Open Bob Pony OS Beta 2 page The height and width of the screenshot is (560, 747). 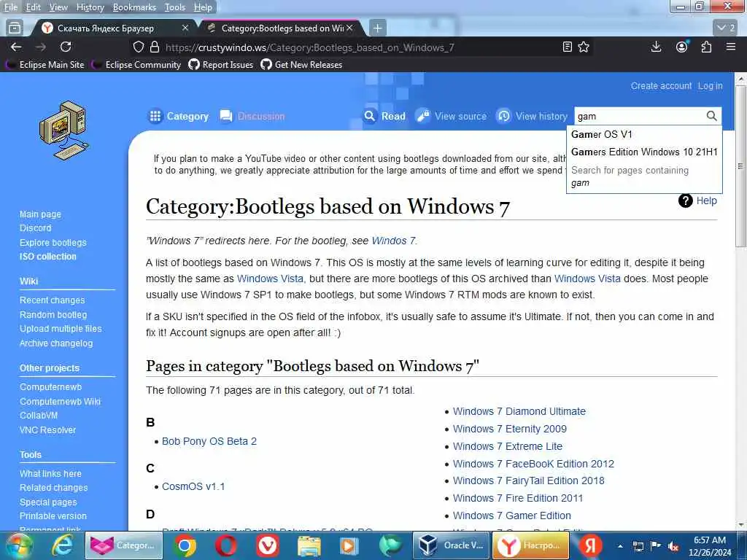(x=209, y=441)
